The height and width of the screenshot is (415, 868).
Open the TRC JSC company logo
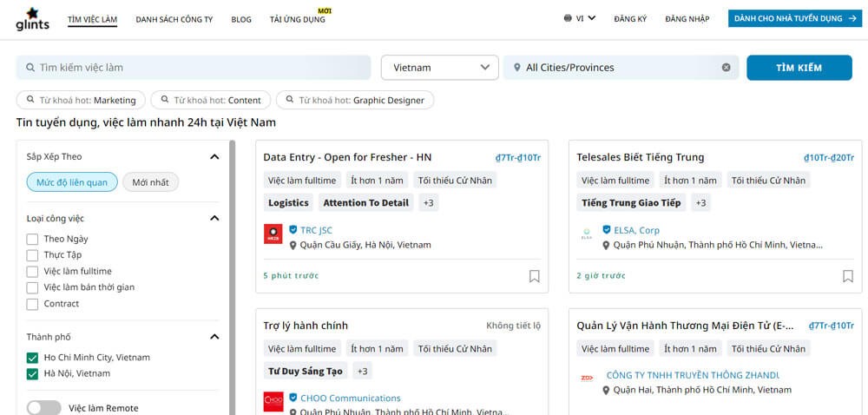tap(273, 234)
